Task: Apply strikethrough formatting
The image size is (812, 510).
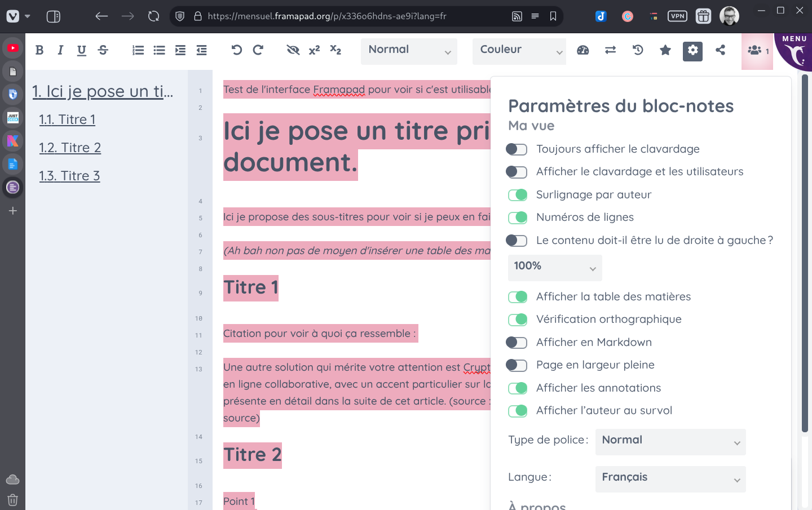Action: coord(103,50)
